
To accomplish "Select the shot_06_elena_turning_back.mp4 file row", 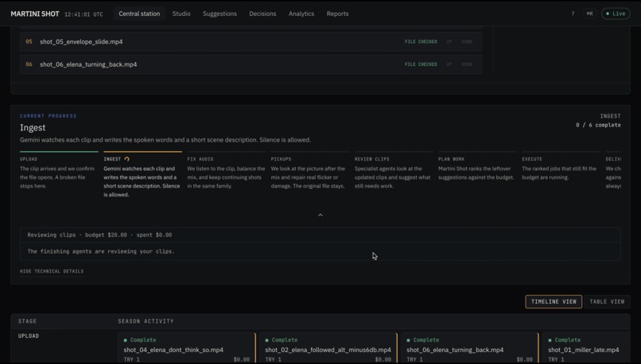I will click(251, 64).
